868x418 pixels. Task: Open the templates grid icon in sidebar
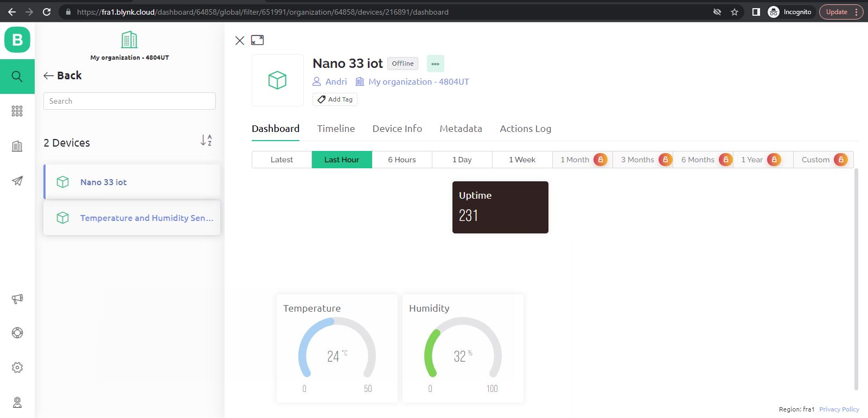pyautogui.click(x=17, y=111)
